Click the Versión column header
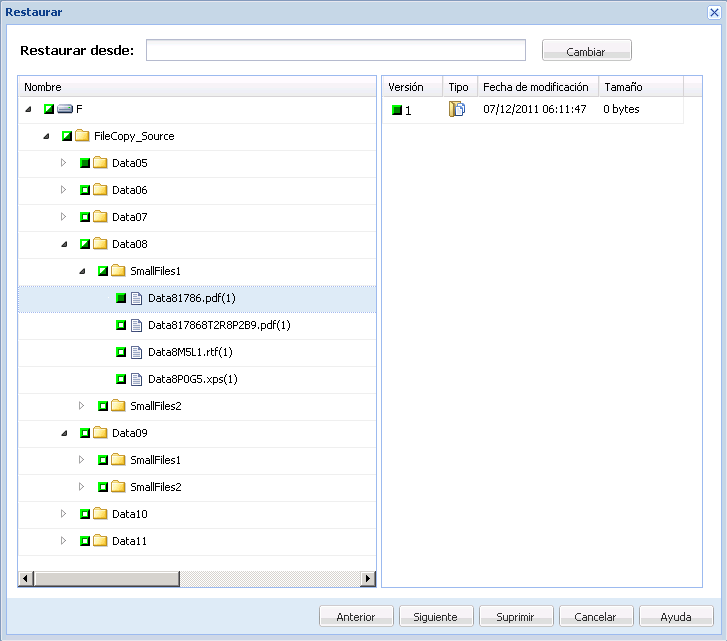The image size is (727, 641). 412,87
